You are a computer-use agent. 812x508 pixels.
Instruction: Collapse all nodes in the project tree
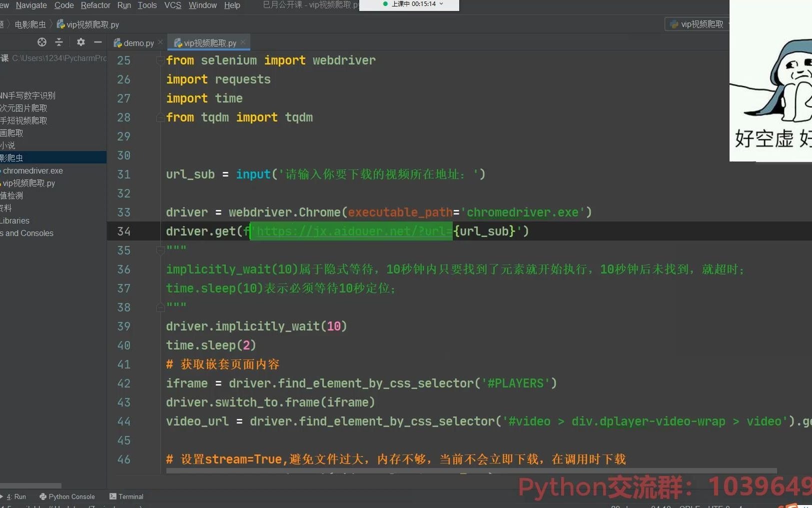(59, 42)
